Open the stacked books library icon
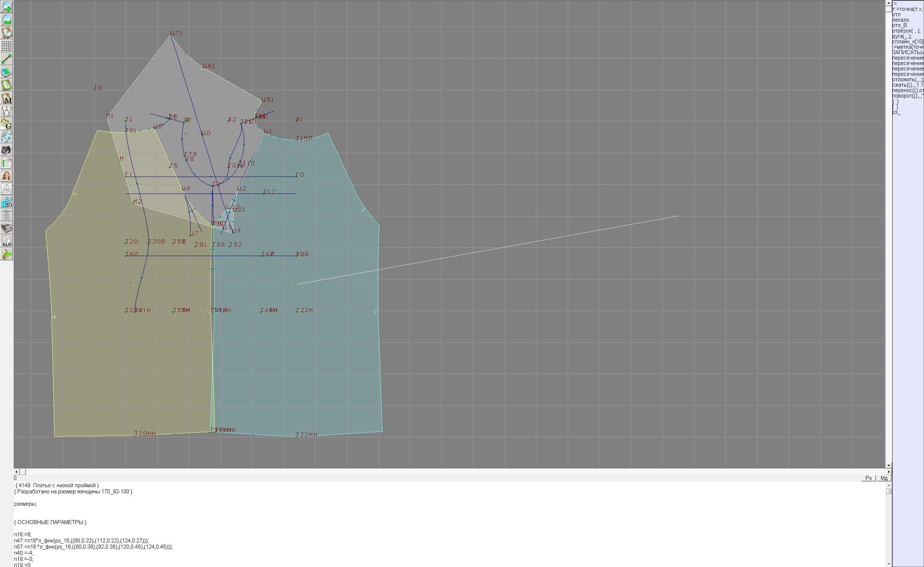924x567 pixels. 6,228
